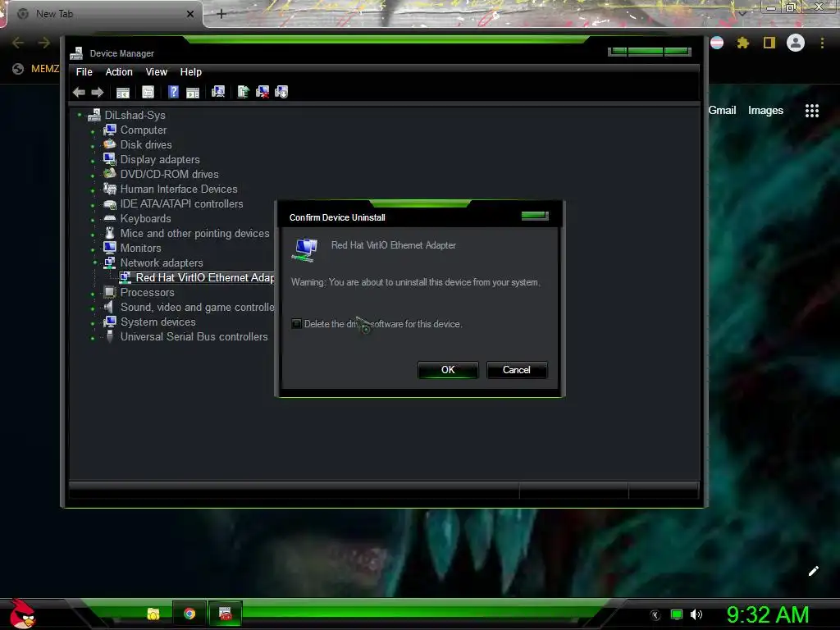The image size is (840, 630).
Task: Click the Display adapters category icon
Action: pos(110,159)
